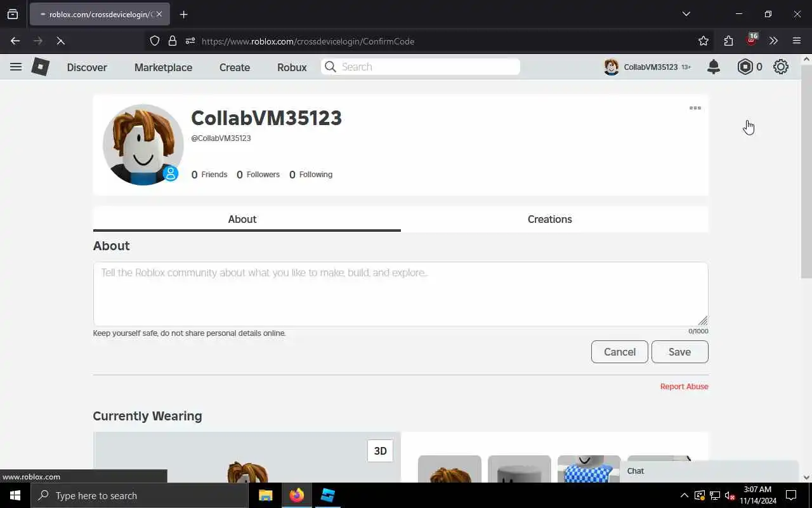This screenshot has width=812, height=508.
Task: Open a new browser tab
Action: pos(184,14)
